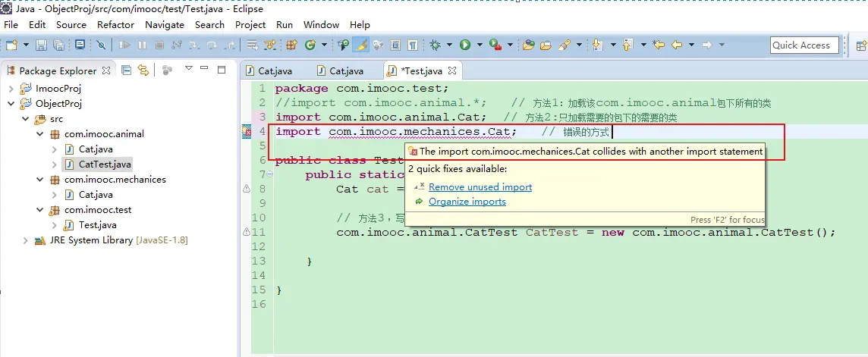Expand the JRE System Library node
Screen dimensions: 868x357
[25, 240]
